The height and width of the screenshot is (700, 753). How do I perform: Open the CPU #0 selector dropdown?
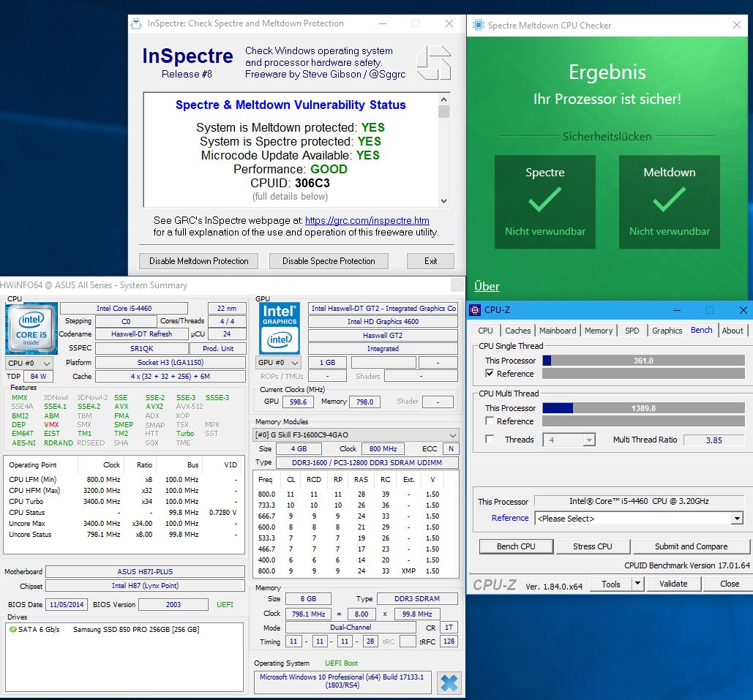point(29,363)
